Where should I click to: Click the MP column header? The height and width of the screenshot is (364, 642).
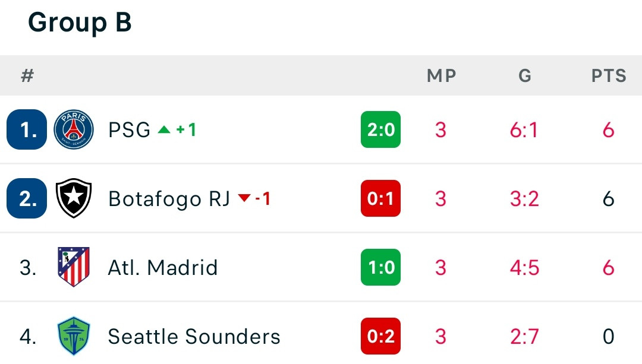point(441,75)
